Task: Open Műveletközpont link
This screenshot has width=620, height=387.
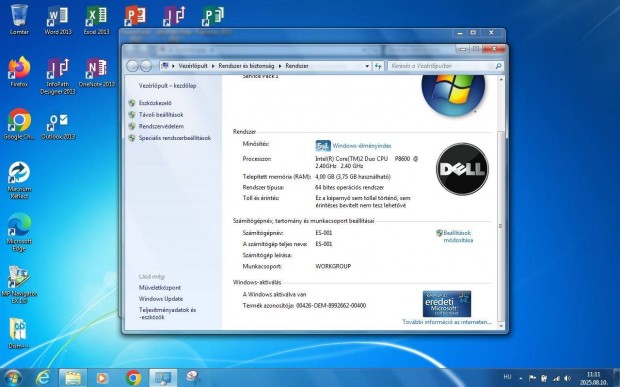Action: (160, 287)
